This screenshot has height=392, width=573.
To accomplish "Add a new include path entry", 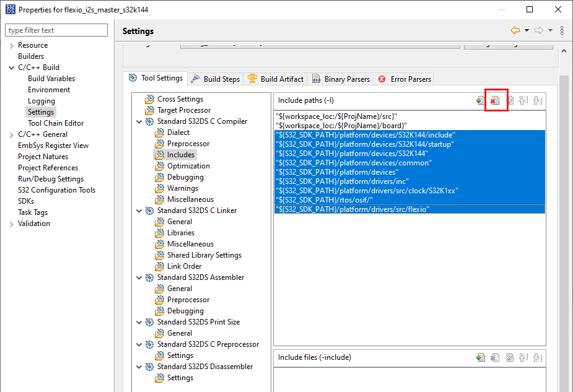I will (481, 100).
